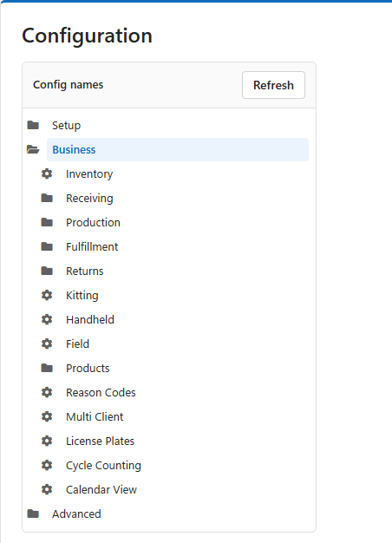This screenshot has height=543, width=392.
Task: Click the gear icon beside Inventory
Action: click(x=47, y=173)
